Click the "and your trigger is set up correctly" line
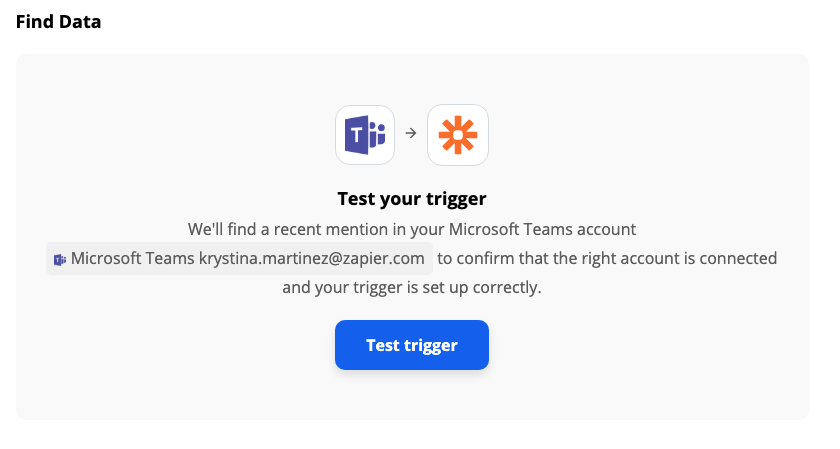This screenshot has height=449, width=840. tap(412, 288)
